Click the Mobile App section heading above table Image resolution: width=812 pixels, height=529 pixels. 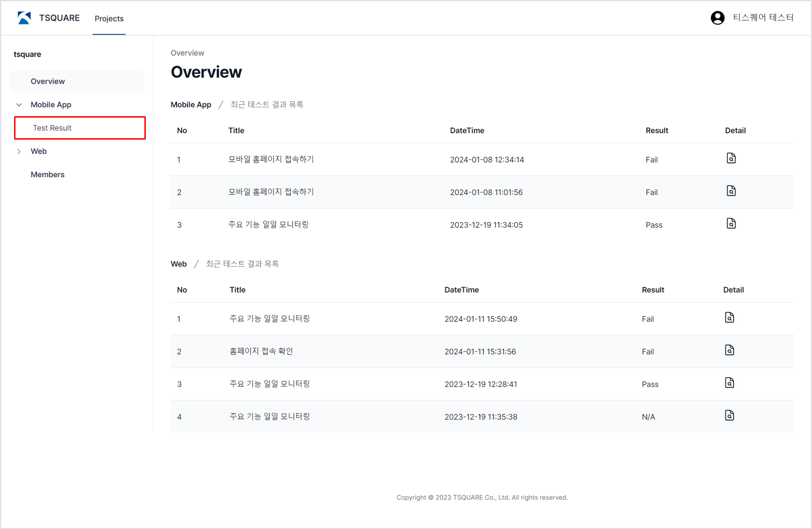pos(191,104)
